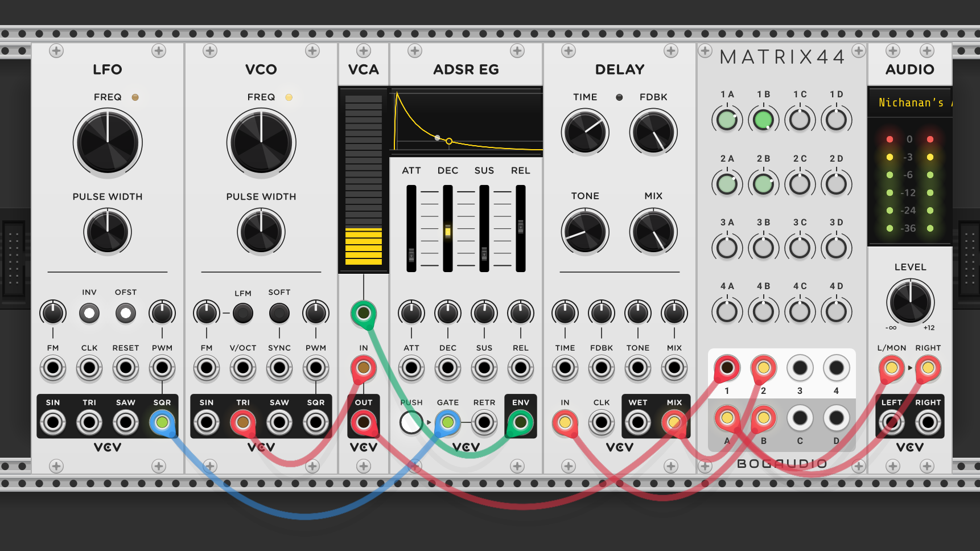Click the ADSR ATT CV attenuator knob

click(411, 313)
